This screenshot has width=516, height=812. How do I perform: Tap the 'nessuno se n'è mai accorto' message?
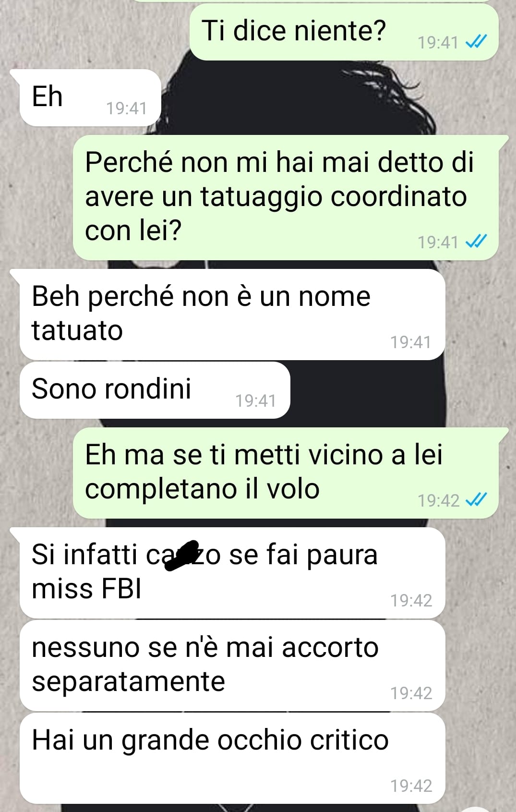pos(232,666)
